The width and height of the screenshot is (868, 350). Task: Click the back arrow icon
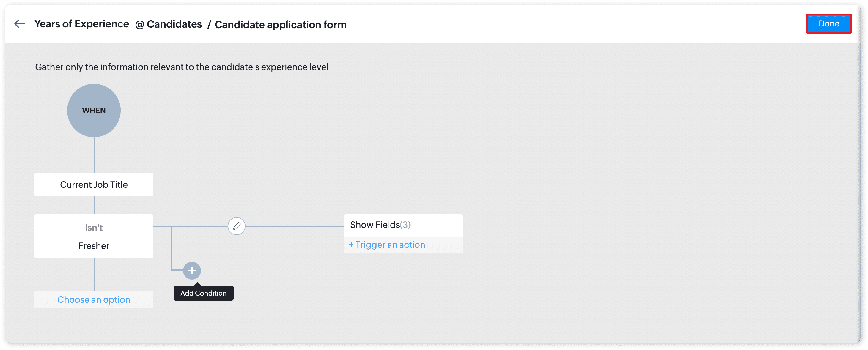20,24
